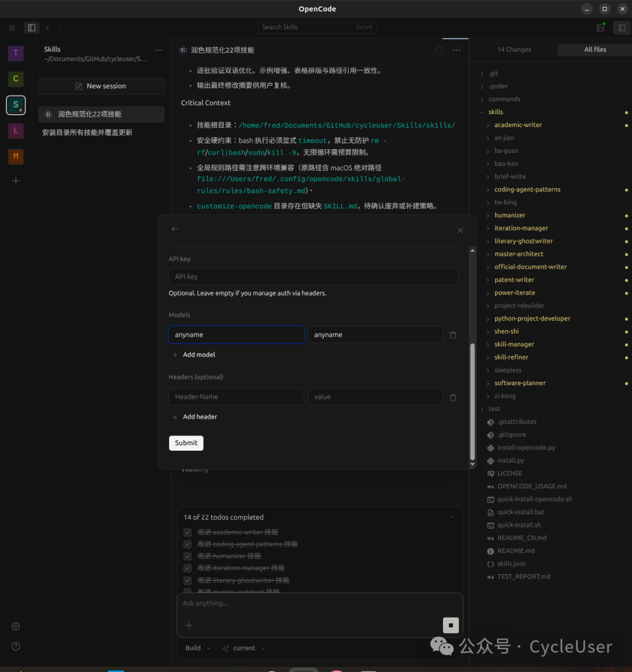
Task: Collapse the 14 of 22 todos list
Action: click(x=452, y=517)
